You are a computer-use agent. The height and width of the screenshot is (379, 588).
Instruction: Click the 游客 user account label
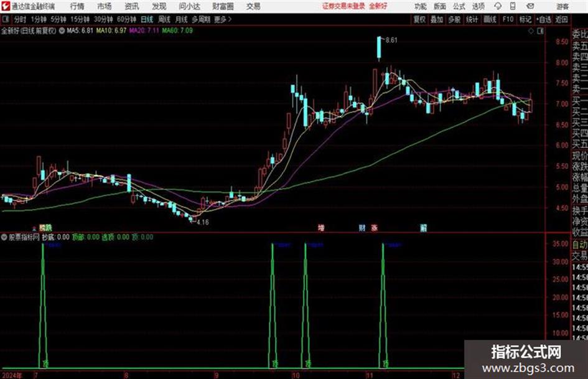[562, 6]
